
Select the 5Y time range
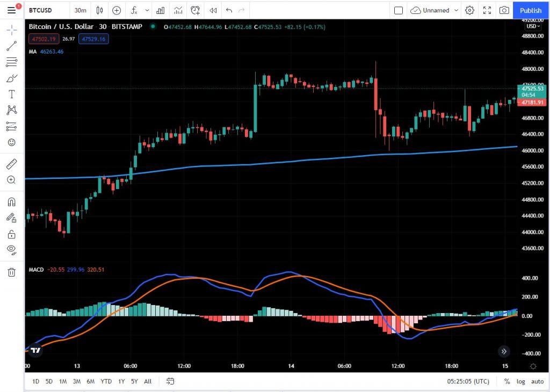click(134, 381)
